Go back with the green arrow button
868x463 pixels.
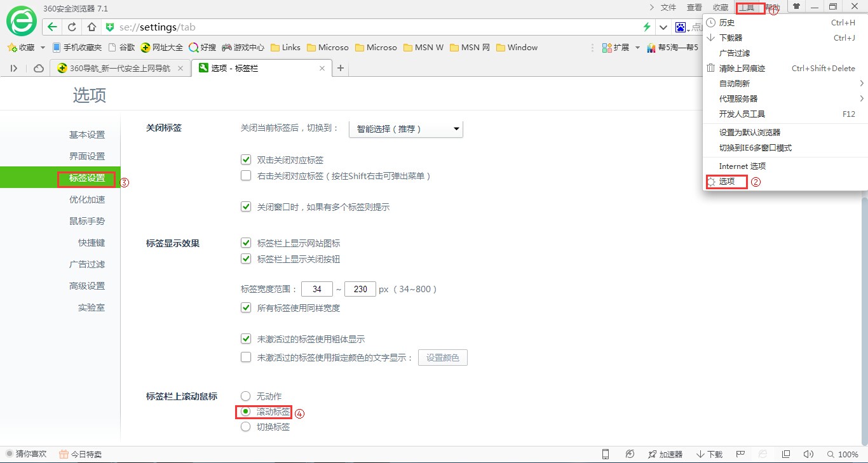(x=53, y=27)
